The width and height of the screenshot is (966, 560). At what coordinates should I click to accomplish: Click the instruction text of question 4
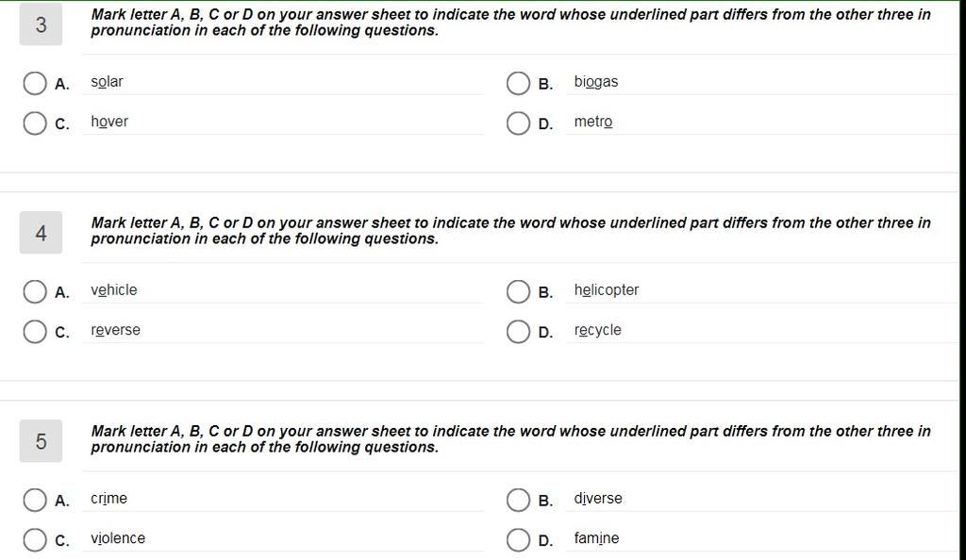(510, 231)
